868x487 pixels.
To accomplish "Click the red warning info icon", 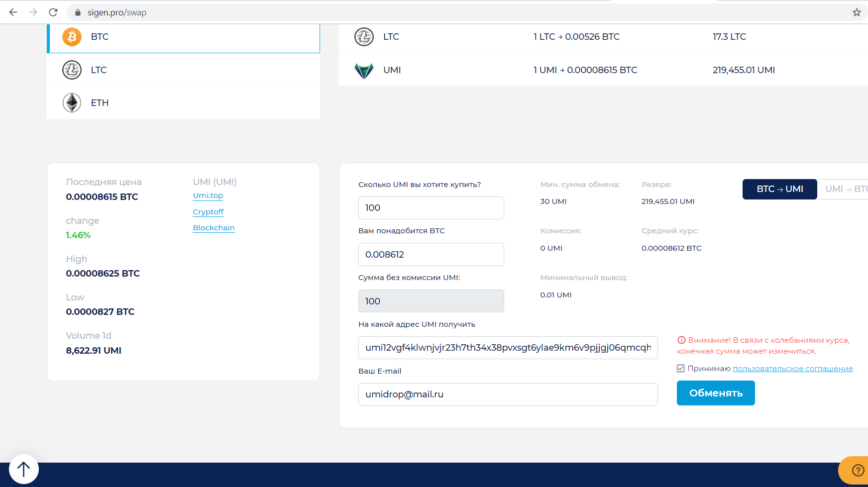I will (681, 340).
